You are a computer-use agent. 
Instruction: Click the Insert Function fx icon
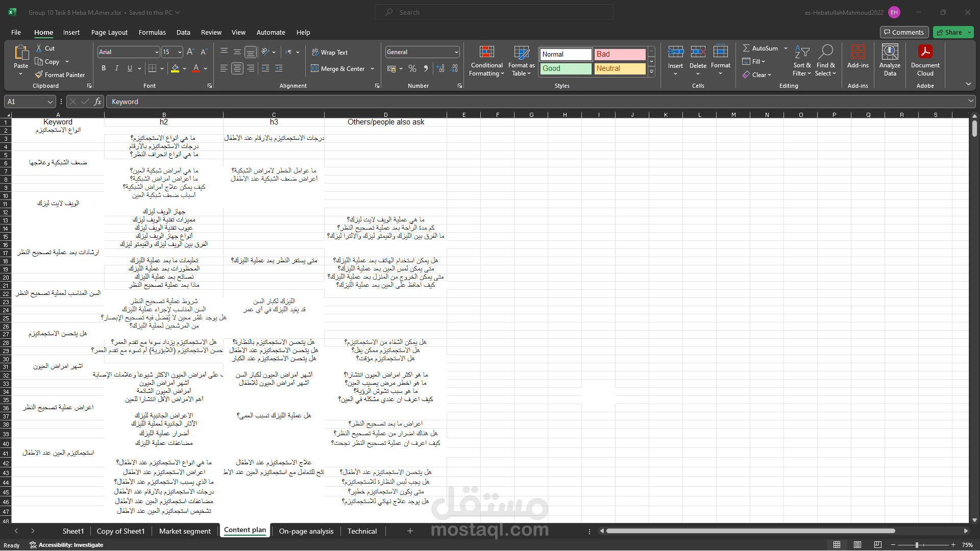(x=97, y=102)
